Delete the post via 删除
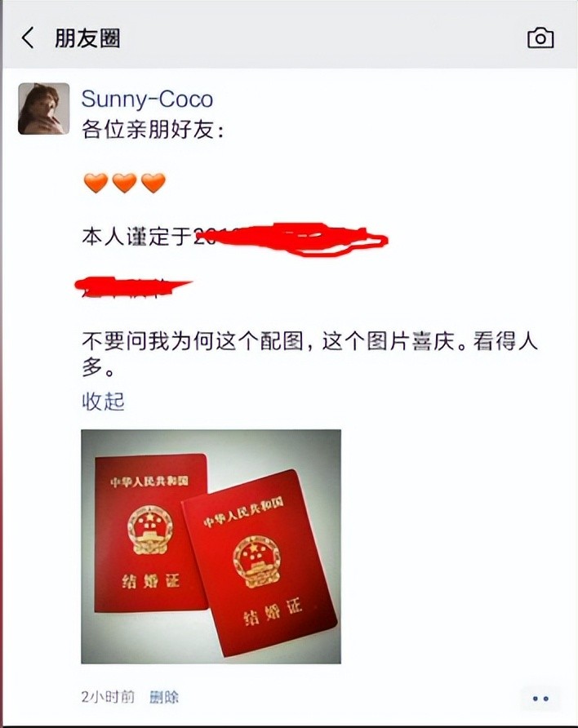The height and width of the screenshot is (728, 578). (x=164, y=697)
